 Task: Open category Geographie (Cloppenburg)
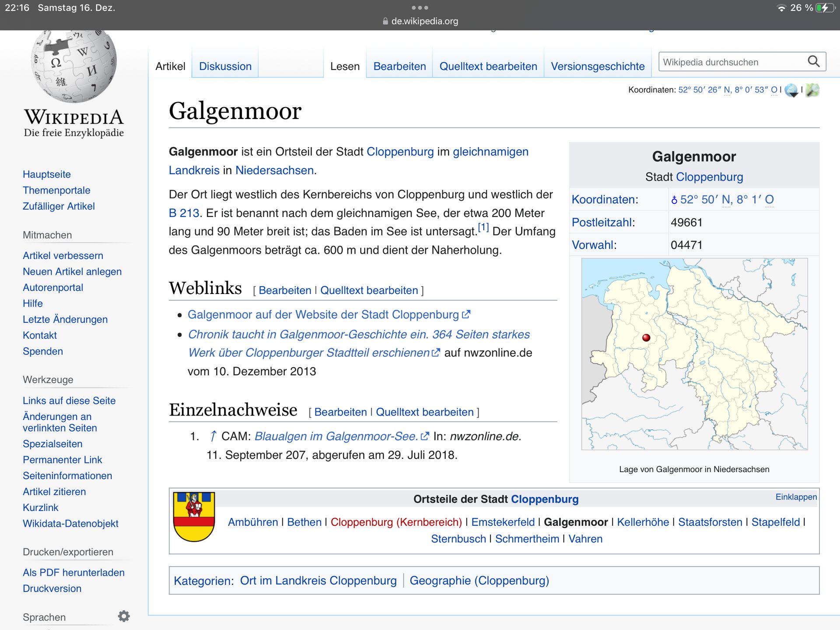point(479,581)
